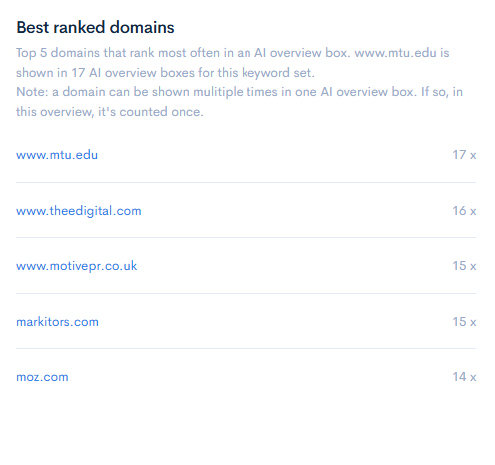495x465 pixels.
Task: Open the www.motivepr.co.uk domain link
Action: pos(76,266)
